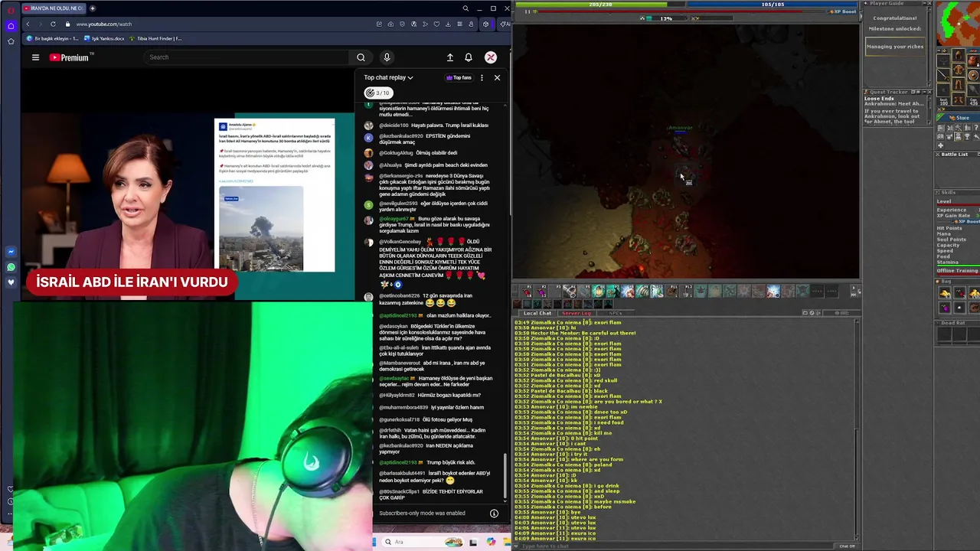Image resolution: width=980 pixels, height=551 pixels.
Task: Click the Tibia blue mana bar
Action: pos(773,4)
